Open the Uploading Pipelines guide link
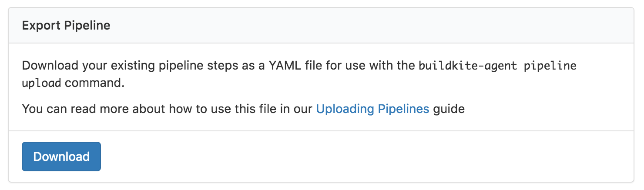This screenshot has width=644, height=190. click(372, 109)
